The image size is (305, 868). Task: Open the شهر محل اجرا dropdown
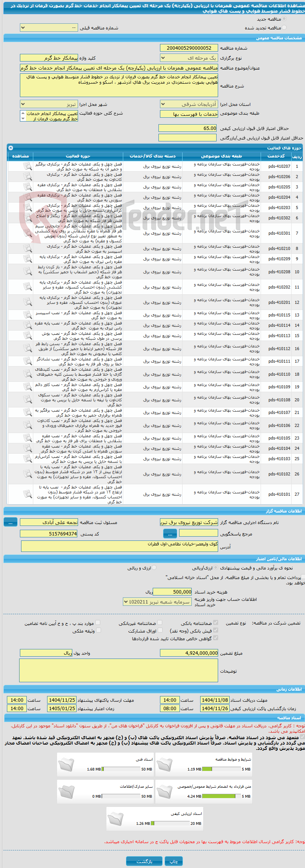(49, 104)
